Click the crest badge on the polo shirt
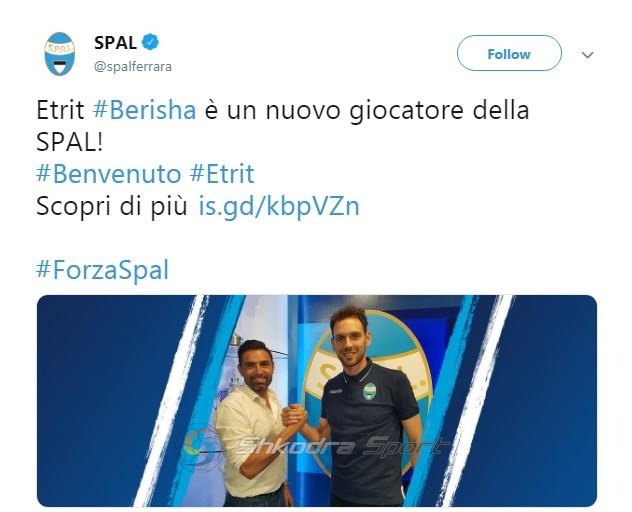 (x=369, y=391)
